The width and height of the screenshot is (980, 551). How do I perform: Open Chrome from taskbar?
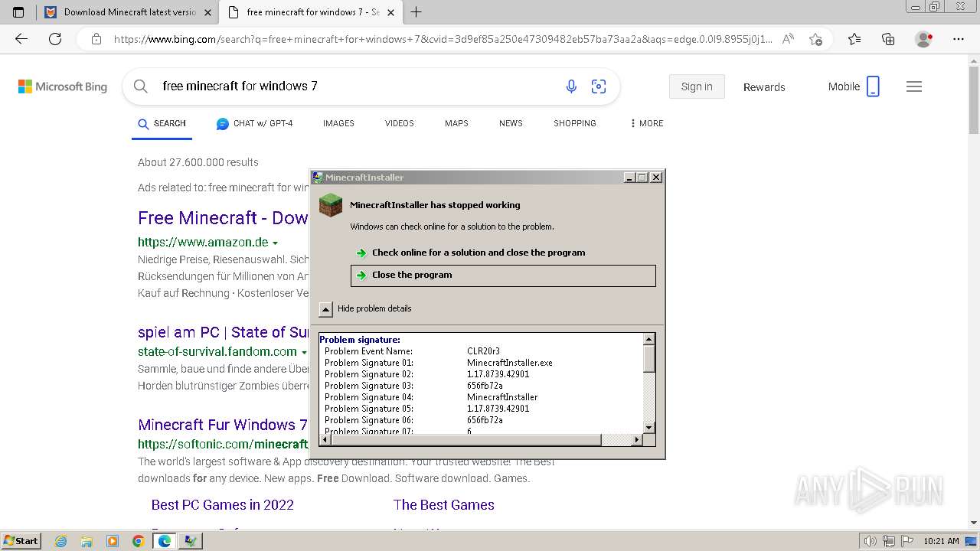click(139, 541)
